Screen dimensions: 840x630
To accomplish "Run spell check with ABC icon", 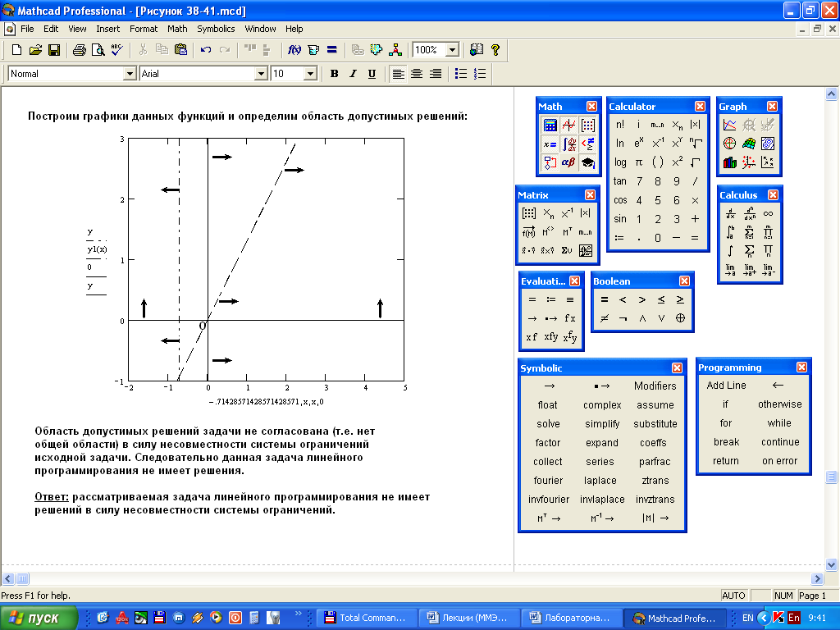I will coord(117,50).
